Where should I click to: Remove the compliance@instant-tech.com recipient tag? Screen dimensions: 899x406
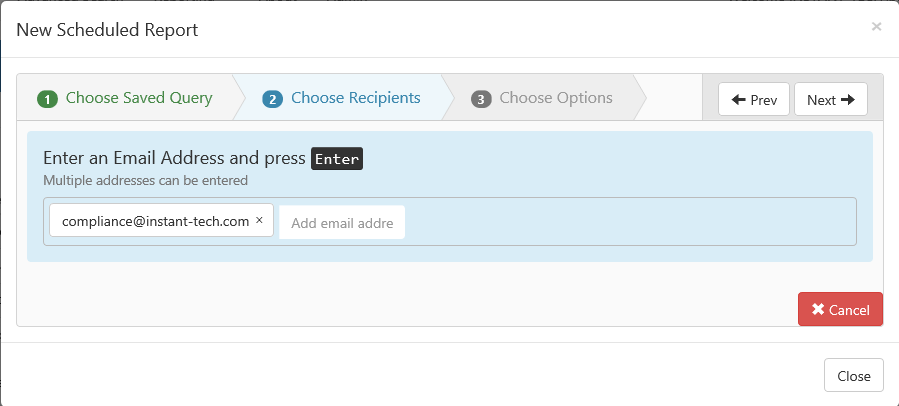259,220
